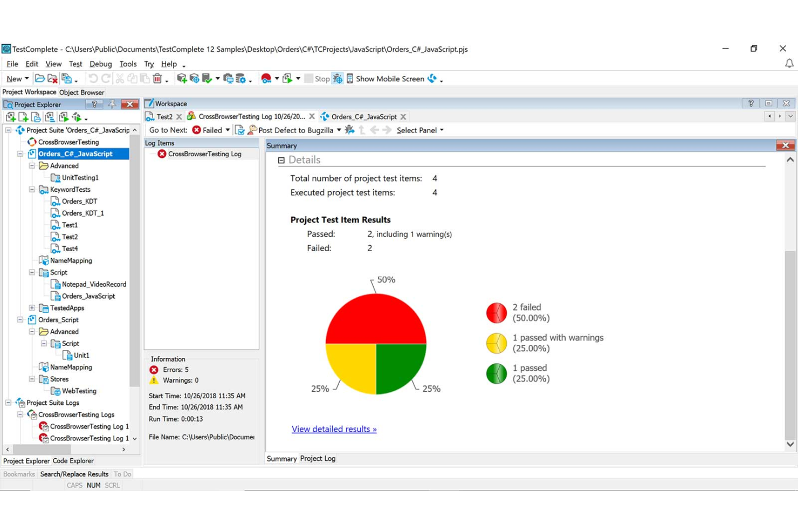Toggle the Enable Debugging bug icon
This screenshot has height=532, width=798.
click(338, 79)
